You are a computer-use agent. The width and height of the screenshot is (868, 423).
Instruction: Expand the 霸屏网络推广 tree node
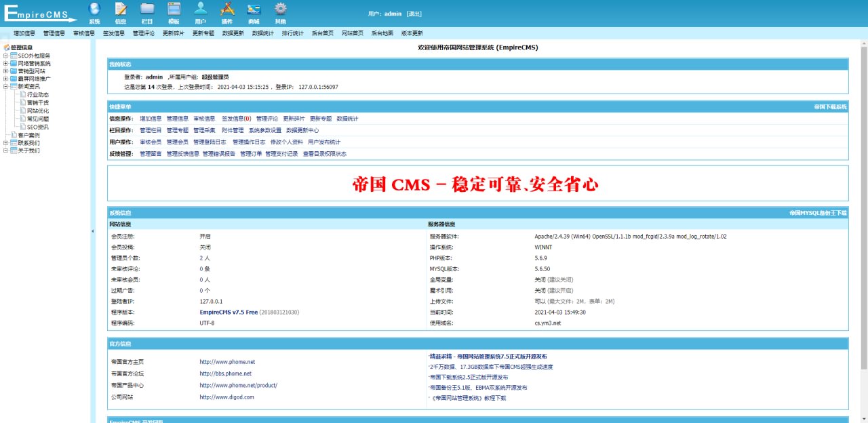[x=5, y=79]
